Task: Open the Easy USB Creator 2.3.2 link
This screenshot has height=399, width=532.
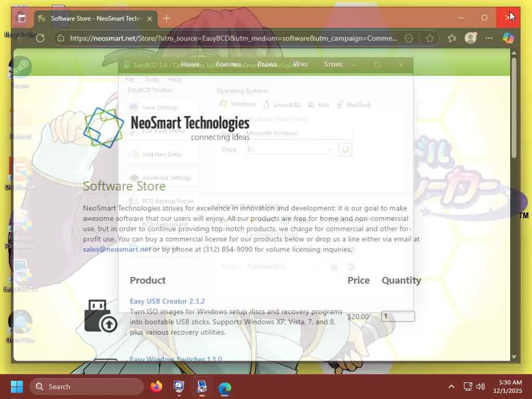Action: click(167, 301)
